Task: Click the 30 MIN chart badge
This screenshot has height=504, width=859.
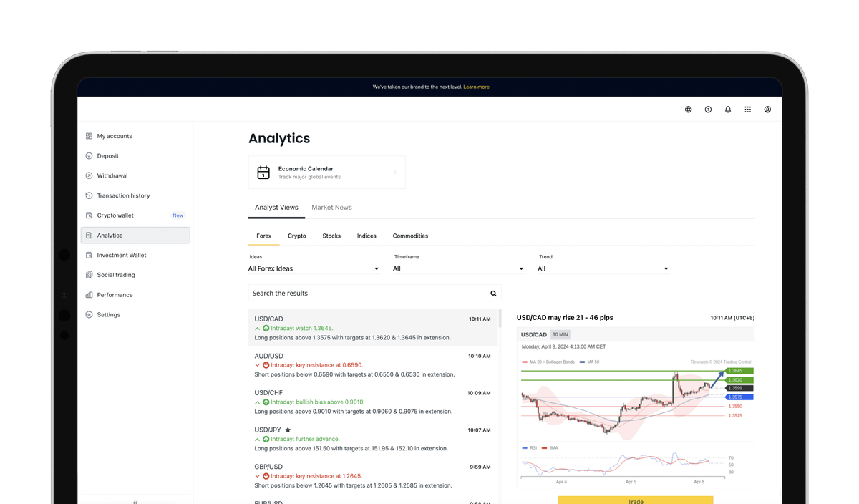Action: [x=560, y=334]
